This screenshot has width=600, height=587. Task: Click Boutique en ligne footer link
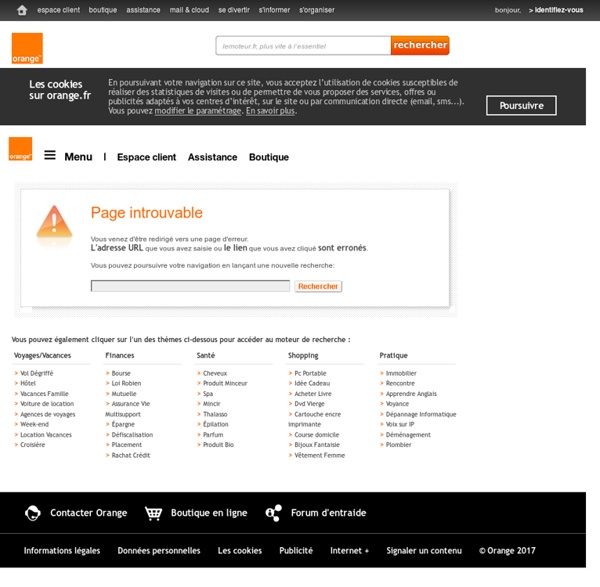209,513
